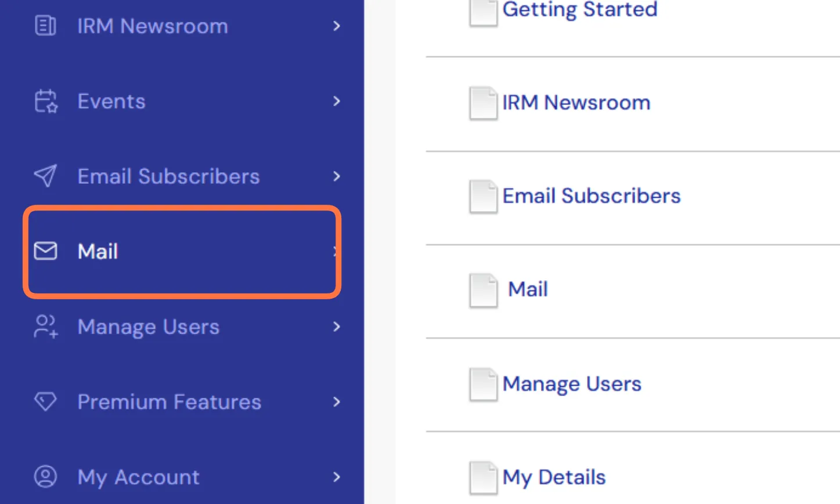
Task: Expand the Premium Features chevron
Action: click(x=337, y=402)
